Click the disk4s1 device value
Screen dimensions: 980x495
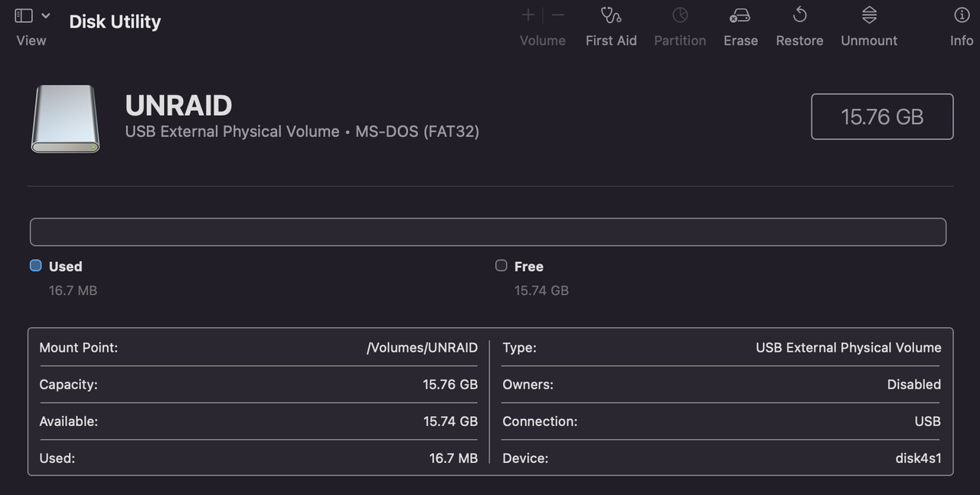pos(918,458)
